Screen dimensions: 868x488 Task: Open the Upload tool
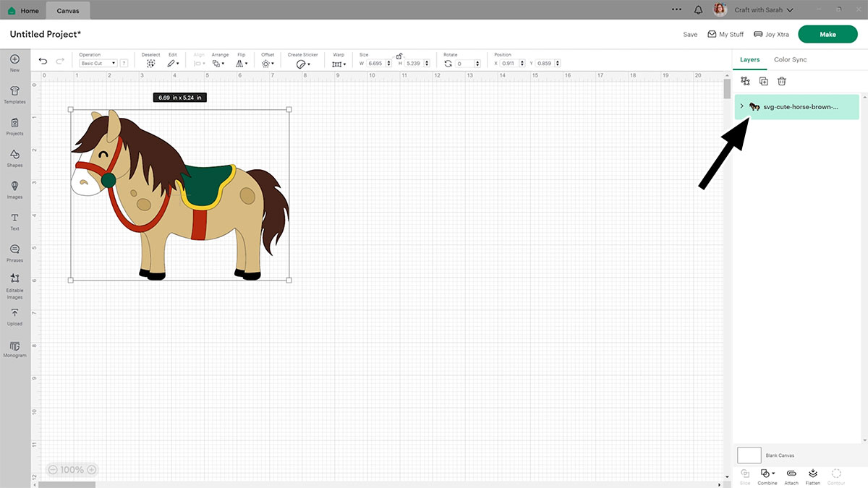click(14, 317)
